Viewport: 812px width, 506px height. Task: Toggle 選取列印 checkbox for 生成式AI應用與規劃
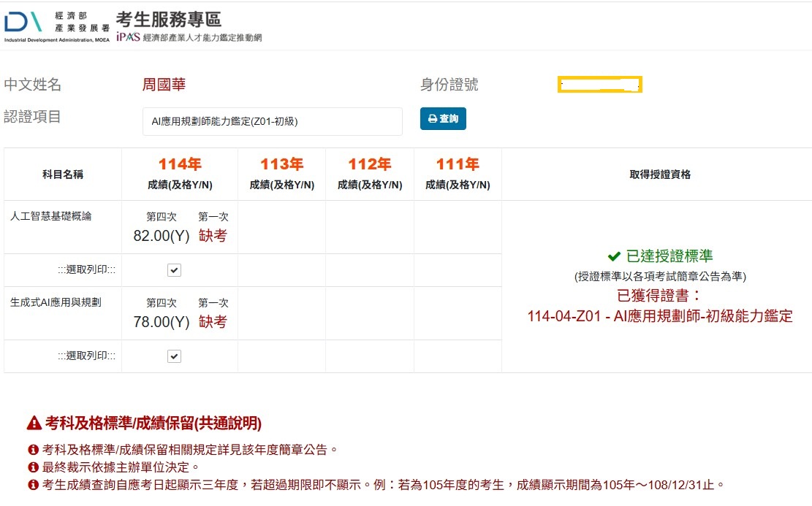[174, 356]
